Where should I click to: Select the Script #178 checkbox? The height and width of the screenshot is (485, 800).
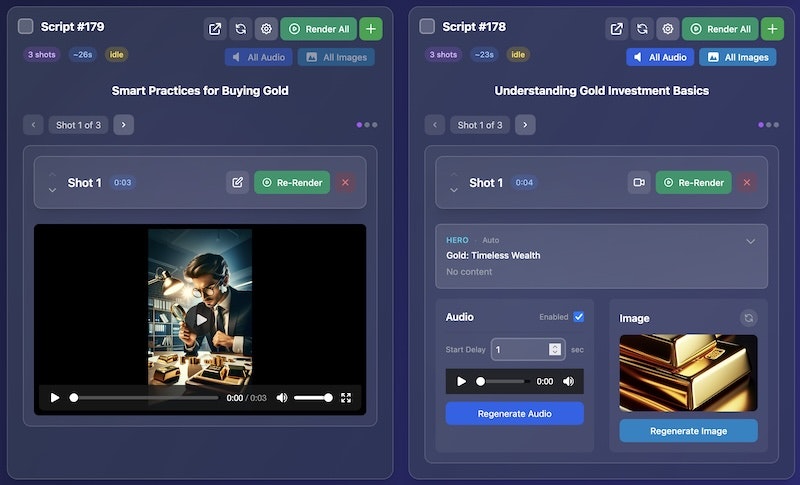pyautogui.click(x=427, y=26)
